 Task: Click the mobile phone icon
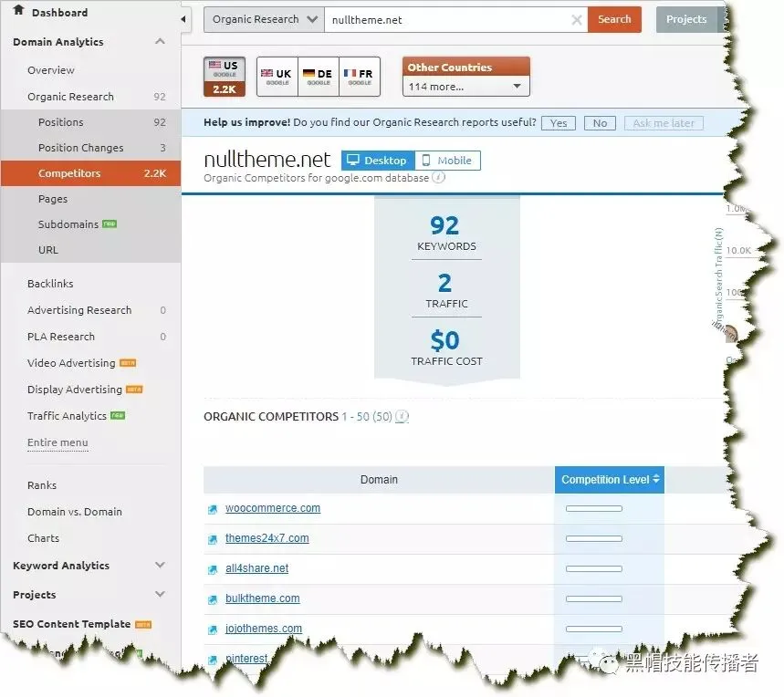click(426, 161)
